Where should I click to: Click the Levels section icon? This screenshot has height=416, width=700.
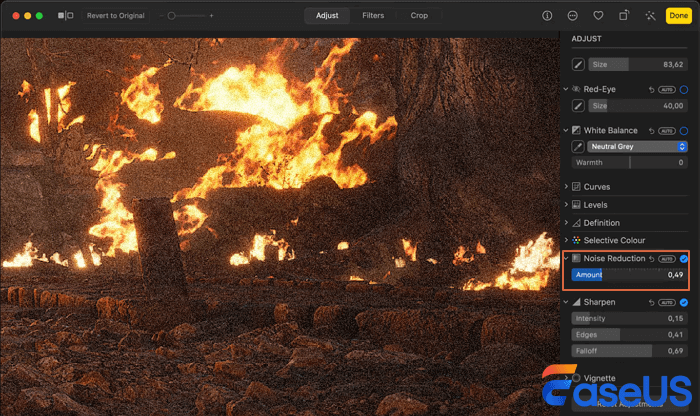pyautogui.click(x=576, y=204)
